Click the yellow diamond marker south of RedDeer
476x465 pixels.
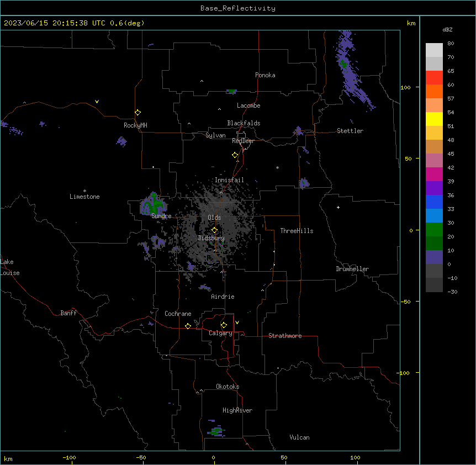pyautogui.click(x=235, y=155)
